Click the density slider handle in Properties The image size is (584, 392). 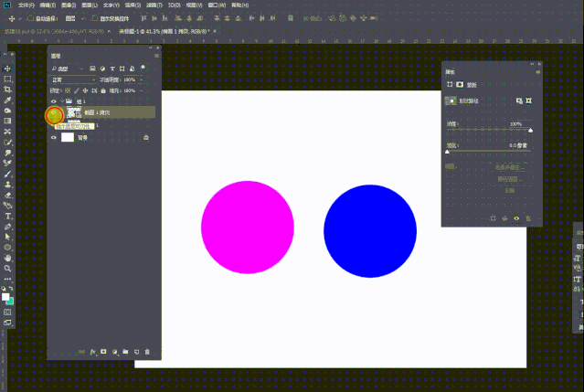[x=530, y=130]
